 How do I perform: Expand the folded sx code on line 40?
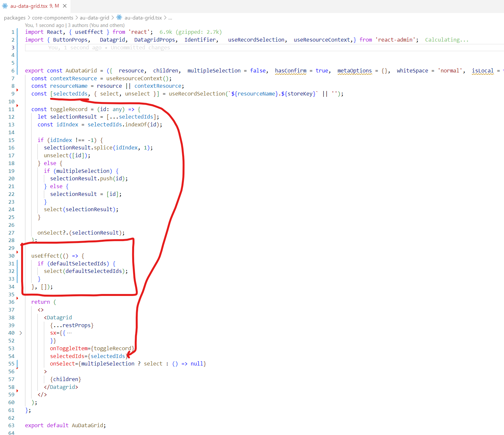tap(69, 333)
